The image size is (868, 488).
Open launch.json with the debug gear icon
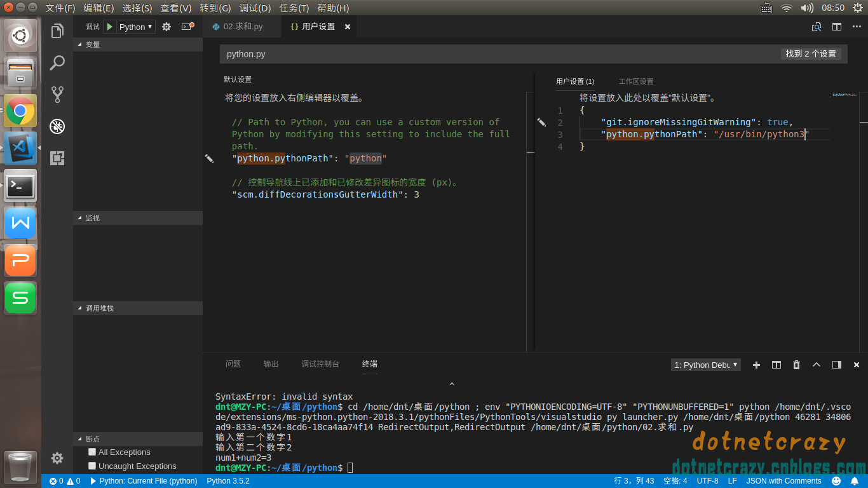166,27
